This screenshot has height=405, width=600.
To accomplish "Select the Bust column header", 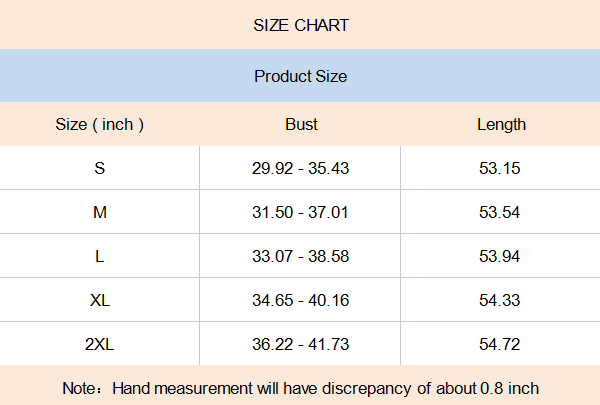I will [301, 125].
